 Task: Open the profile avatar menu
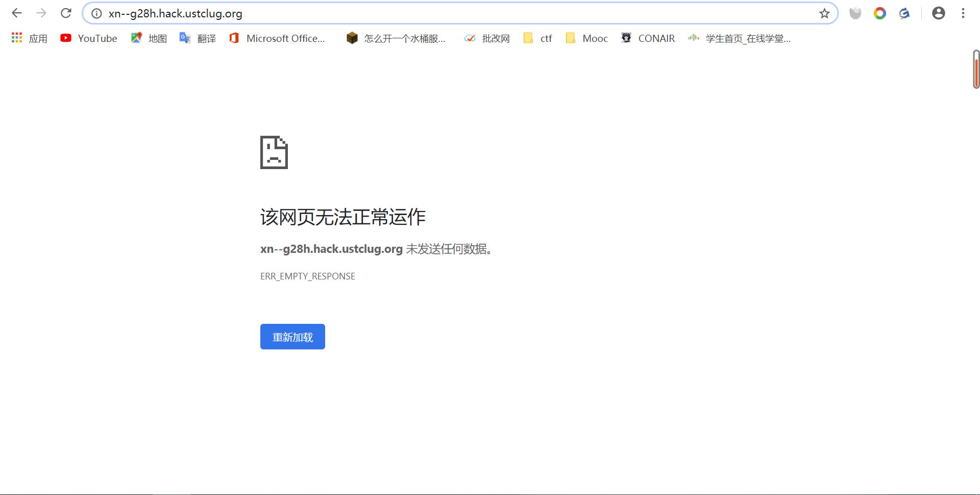click(939, 13)
